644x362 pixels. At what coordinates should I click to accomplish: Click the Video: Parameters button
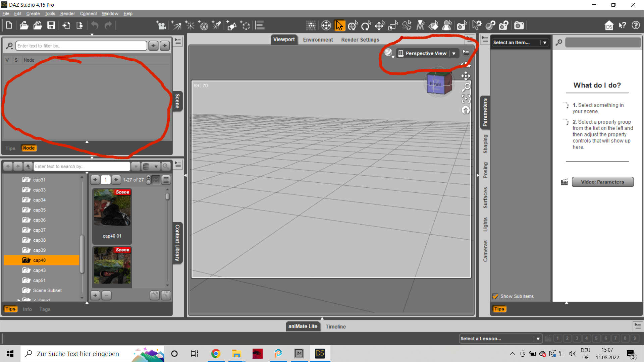(x=602, y=182)
